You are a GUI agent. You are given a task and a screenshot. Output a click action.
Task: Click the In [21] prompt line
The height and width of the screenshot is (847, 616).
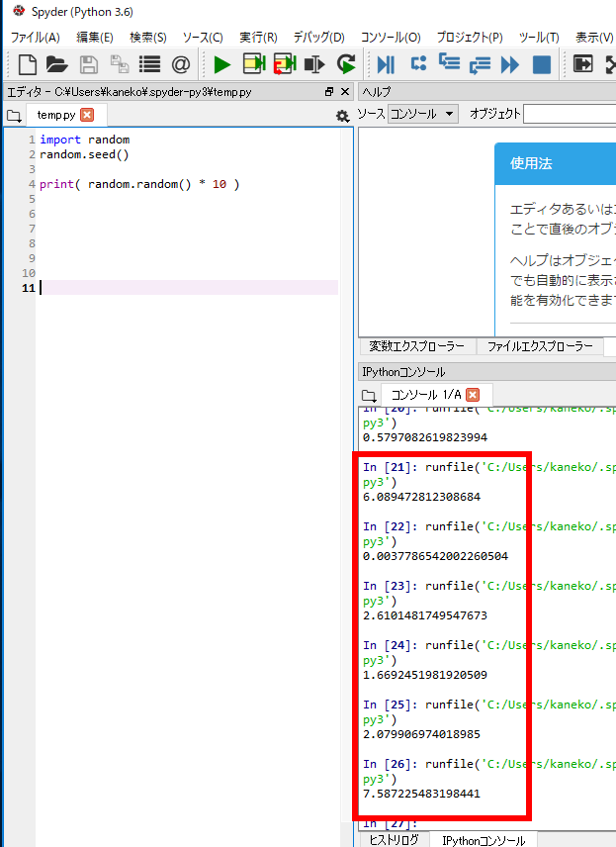point(489,467)
